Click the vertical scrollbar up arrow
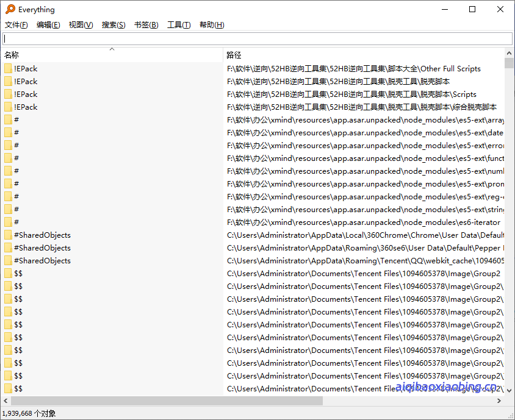Image resolution: width=515 pixels, height=420 pixels. point(509,53)
